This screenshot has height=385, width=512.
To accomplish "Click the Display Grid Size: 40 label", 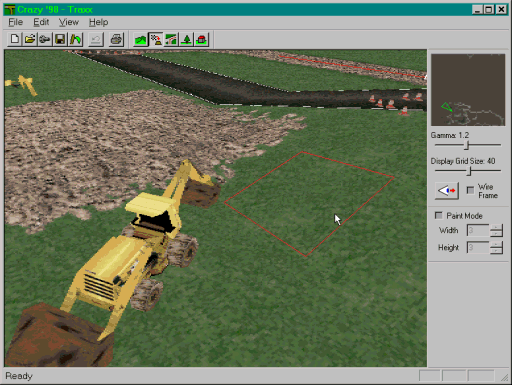I will [463, 161].
